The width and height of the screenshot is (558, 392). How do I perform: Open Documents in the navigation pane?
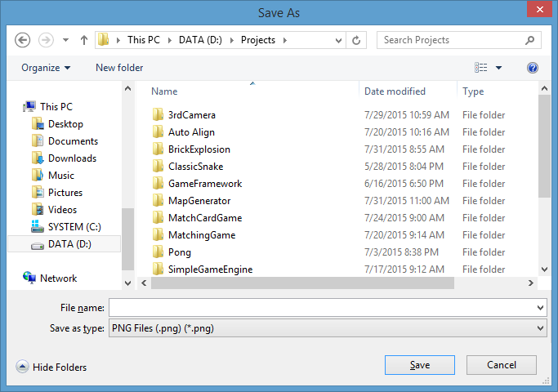click(x=73, y=140)
